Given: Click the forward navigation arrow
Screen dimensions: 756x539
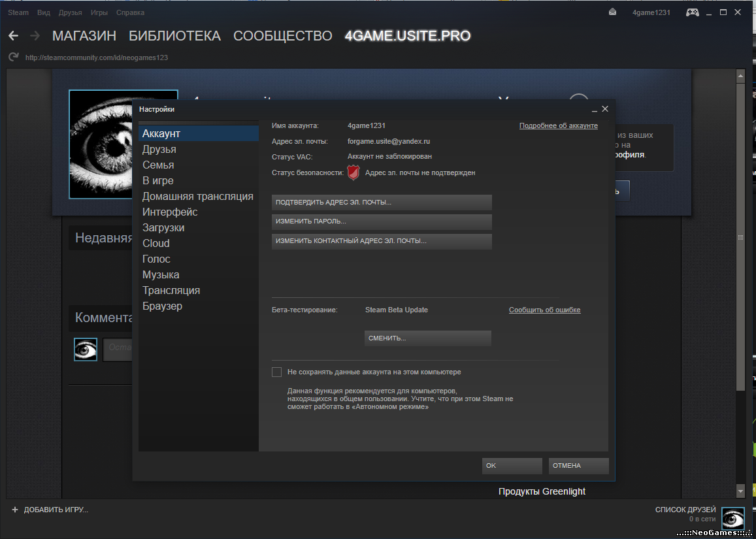Looking at the screenshot, I should coord(35,36).
